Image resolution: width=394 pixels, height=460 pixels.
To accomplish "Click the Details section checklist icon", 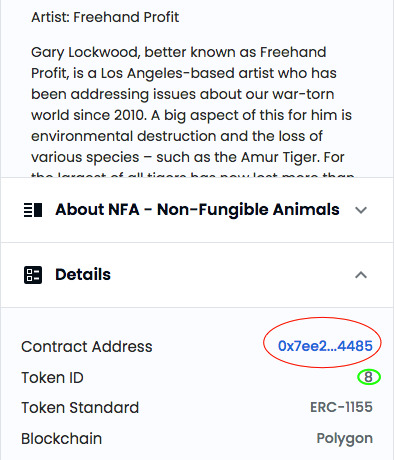I will (x=33, y=275).
